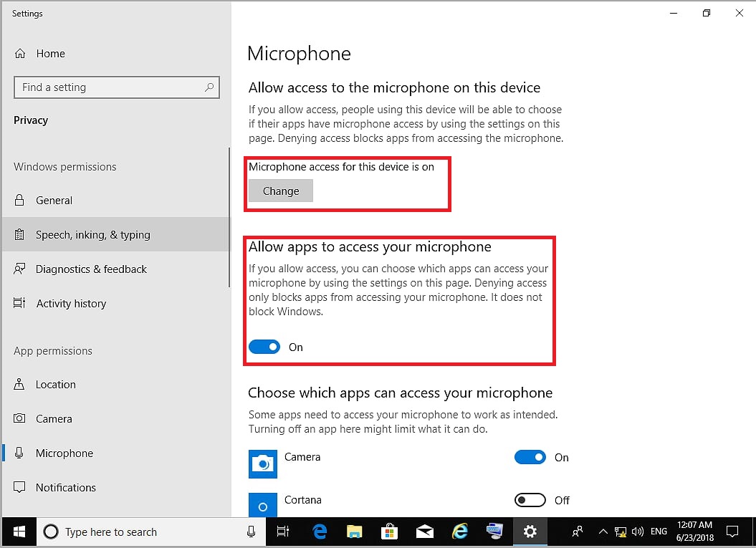Click the Find a setting search box

[117, 87]
